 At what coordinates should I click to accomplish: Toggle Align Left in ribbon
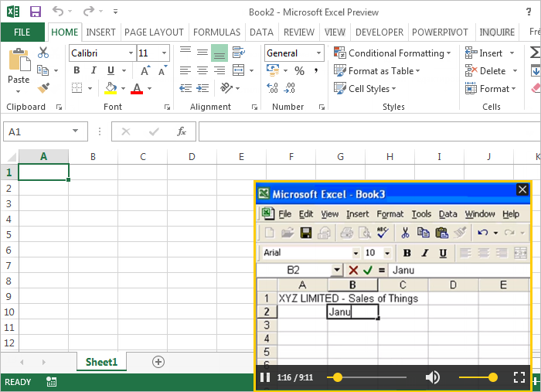pos(185,70)
